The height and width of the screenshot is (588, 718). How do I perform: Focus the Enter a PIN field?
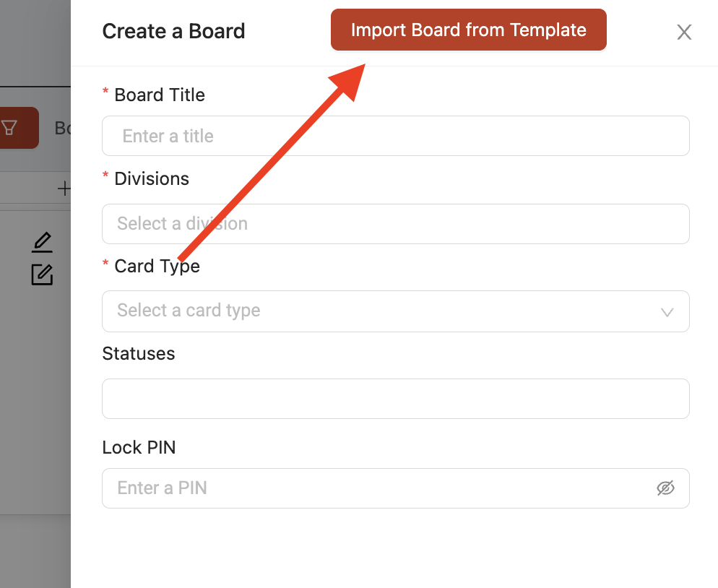coord(396,488)
